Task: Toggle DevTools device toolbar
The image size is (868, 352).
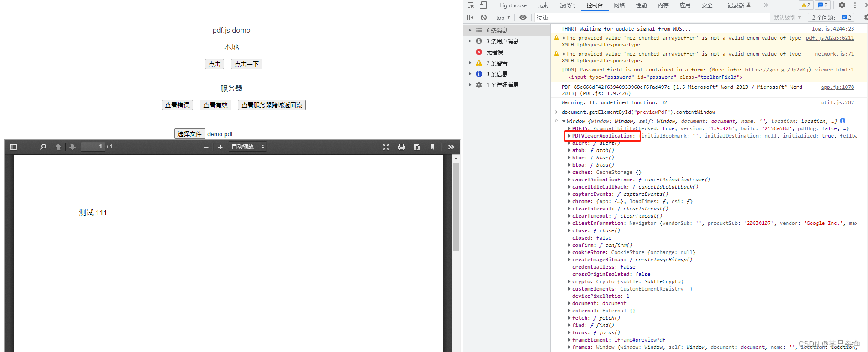Action: coord(483,5)
